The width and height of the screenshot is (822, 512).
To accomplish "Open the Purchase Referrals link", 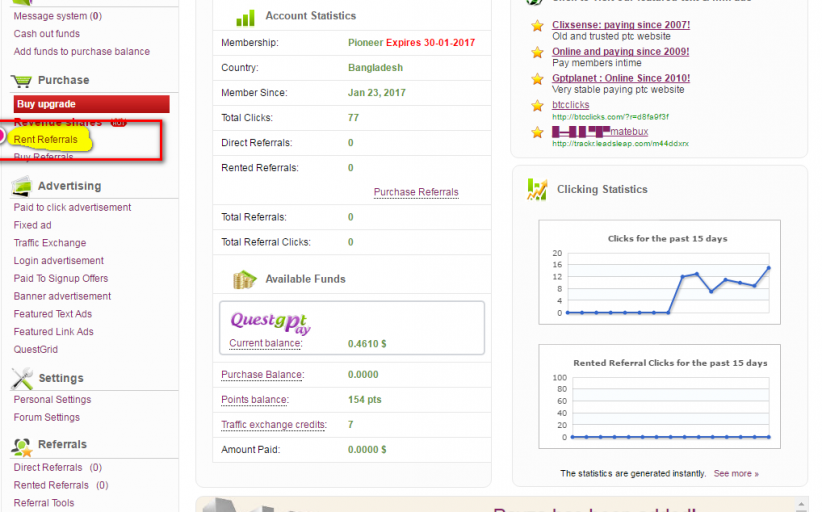I will [x=416, y=192].
